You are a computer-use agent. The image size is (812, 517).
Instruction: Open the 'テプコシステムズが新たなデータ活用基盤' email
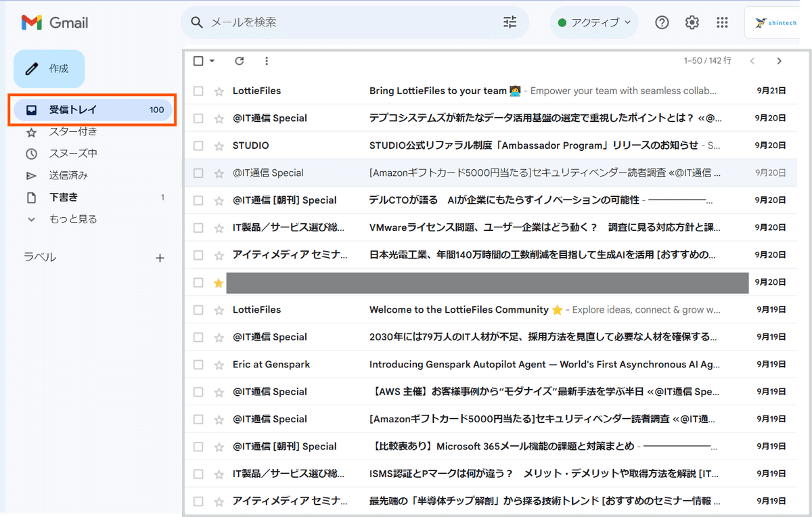(491, 118)
